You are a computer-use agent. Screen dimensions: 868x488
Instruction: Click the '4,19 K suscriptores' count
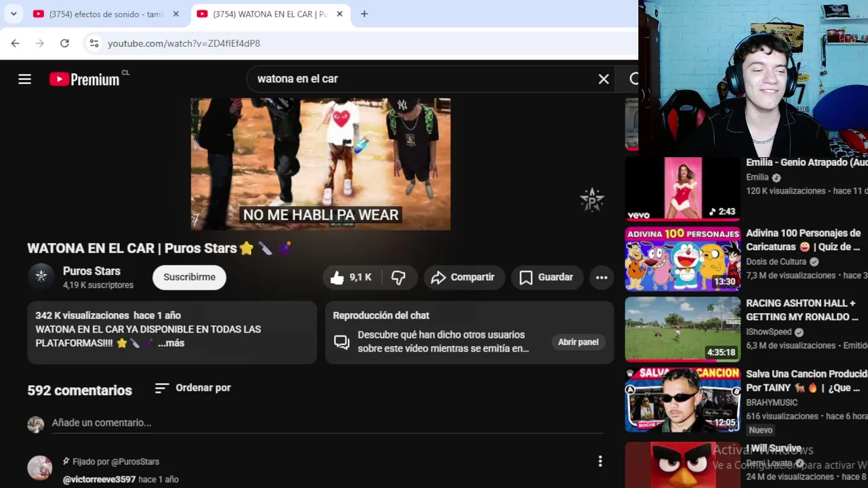click(x=98, y=285)
